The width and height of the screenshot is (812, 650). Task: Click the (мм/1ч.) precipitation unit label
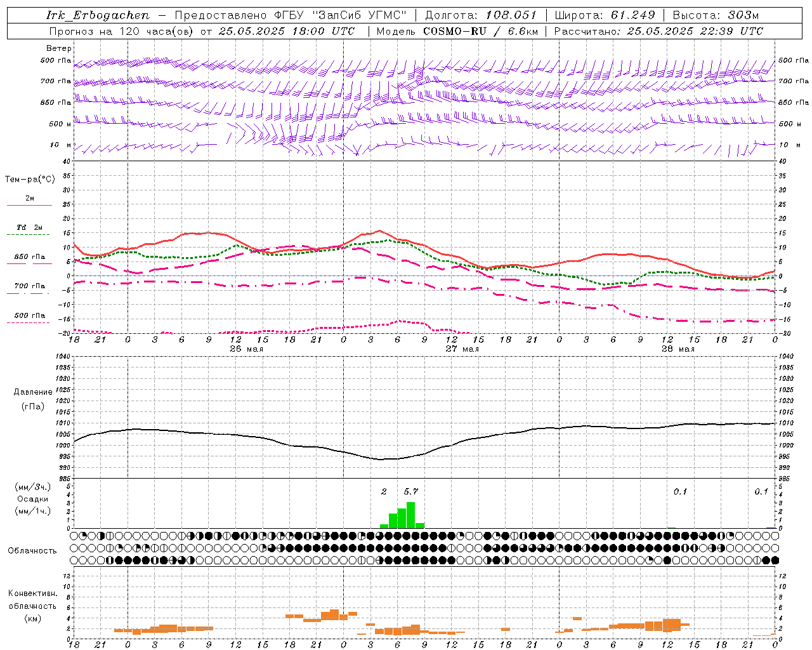click(x=33, y=511)
